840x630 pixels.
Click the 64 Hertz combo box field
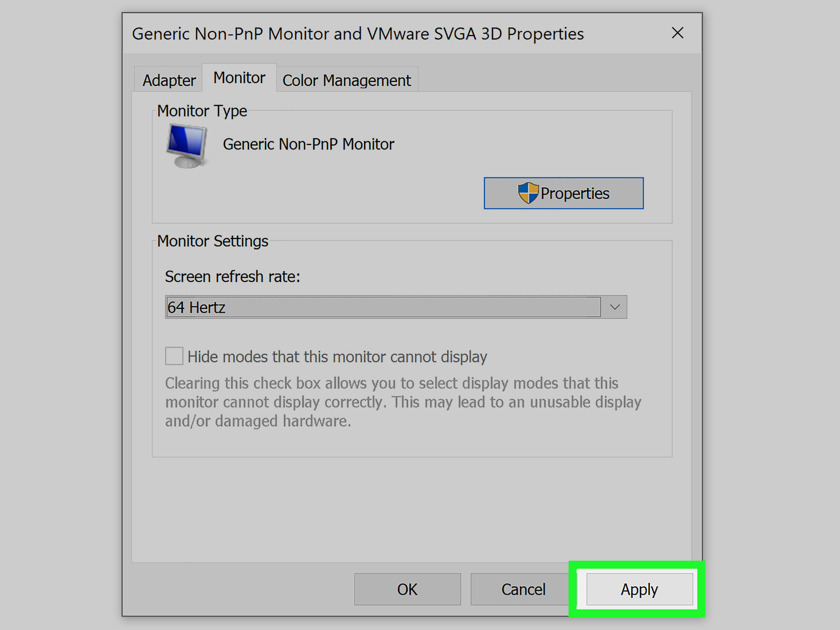coord(382,307)
